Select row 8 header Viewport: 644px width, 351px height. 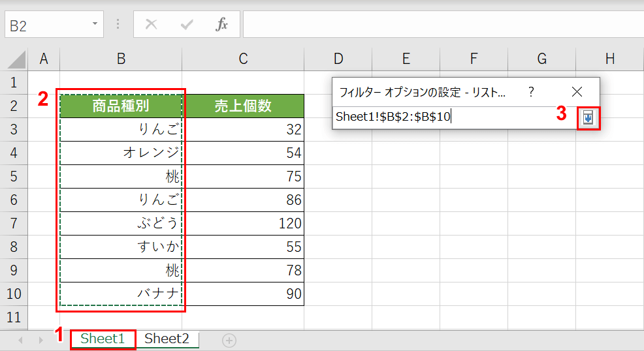[x=14, y=247]
